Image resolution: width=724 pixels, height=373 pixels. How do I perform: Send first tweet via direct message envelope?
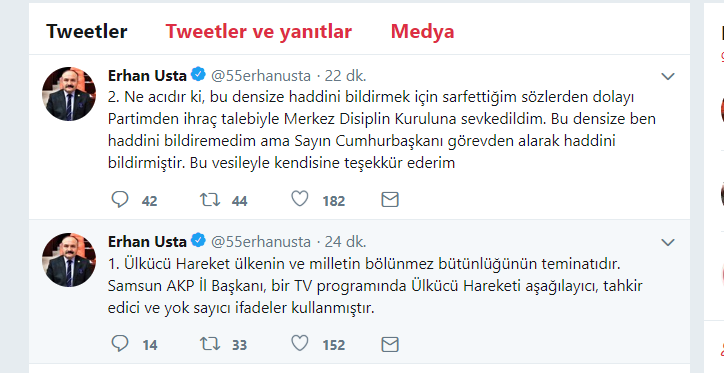[390, 199]
